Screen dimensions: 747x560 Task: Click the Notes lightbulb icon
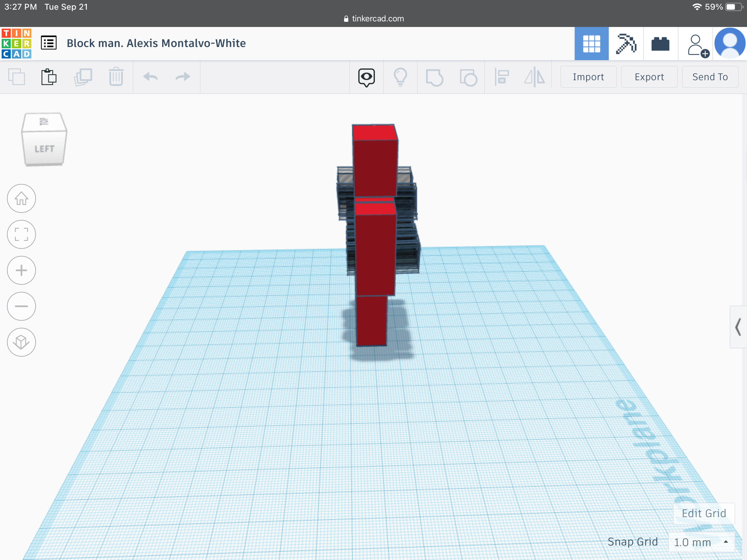tap(400, 77)
